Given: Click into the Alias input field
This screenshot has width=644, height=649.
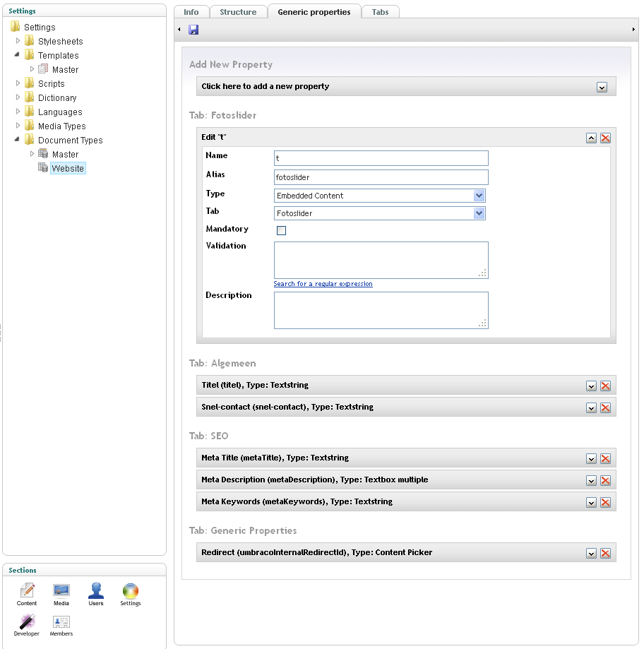Looking at the screenshot, I should coord(381,177).
